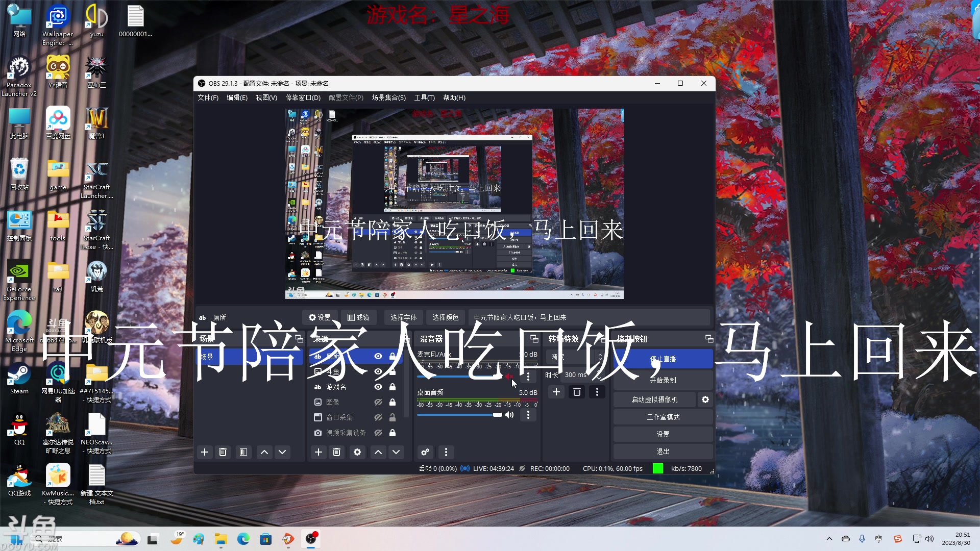Open Wallpaper Engine desktop shortcut
980x551 pixels.
click(x=58, y=26)
